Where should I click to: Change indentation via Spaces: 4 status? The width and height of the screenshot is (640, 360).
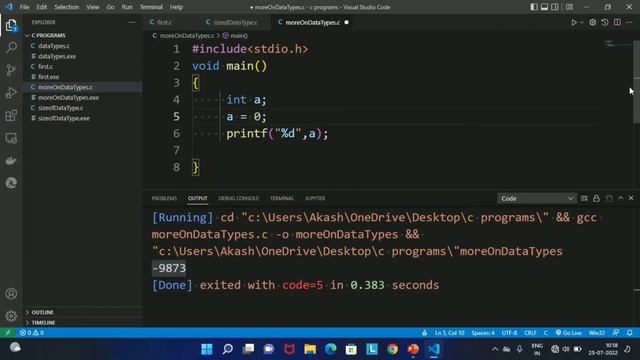click(483, 333)
